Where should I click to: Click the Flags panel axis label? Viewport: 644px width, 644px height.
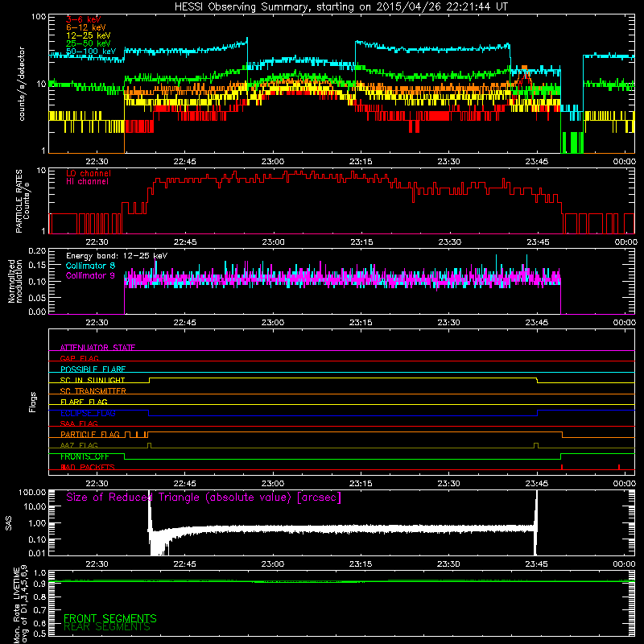click(33, 402)
